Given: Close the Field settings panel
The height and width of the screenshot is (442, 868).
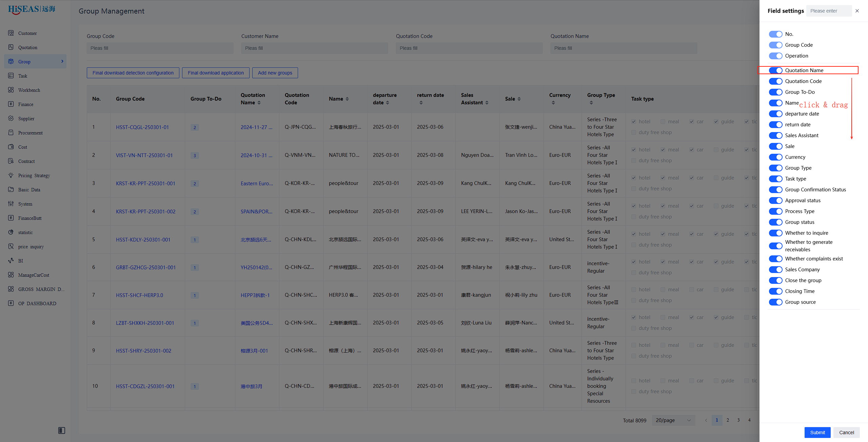Looking at the screenshot, I should pos(857,11).
